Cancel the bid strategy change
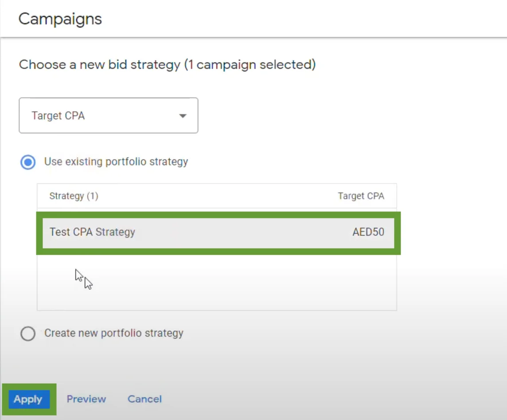This screenshot has width=507, height=420. pyautogui.click(x=144, y=399)
